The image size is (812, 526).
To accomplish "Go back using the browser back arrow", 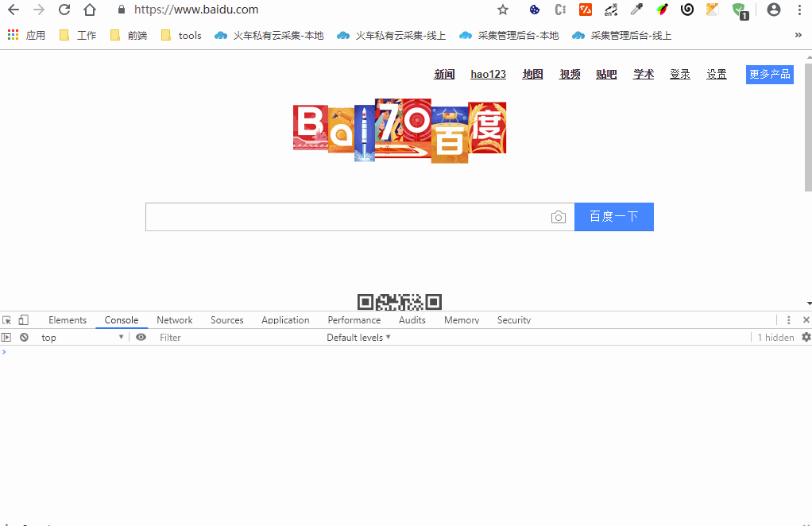I will click(x=14, y=10).
